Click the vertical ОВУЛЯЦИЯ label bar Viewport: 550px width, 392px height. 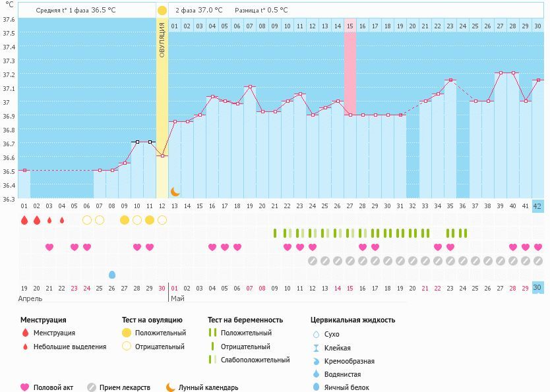pos(162,40)
